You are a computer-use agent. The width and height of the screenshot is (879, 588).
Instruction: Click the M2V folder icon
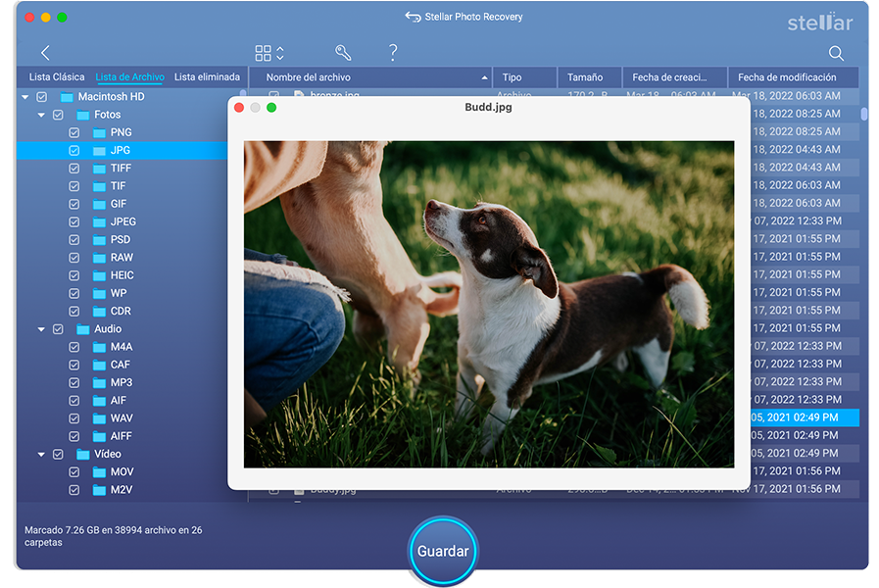[x=99, y=490]
